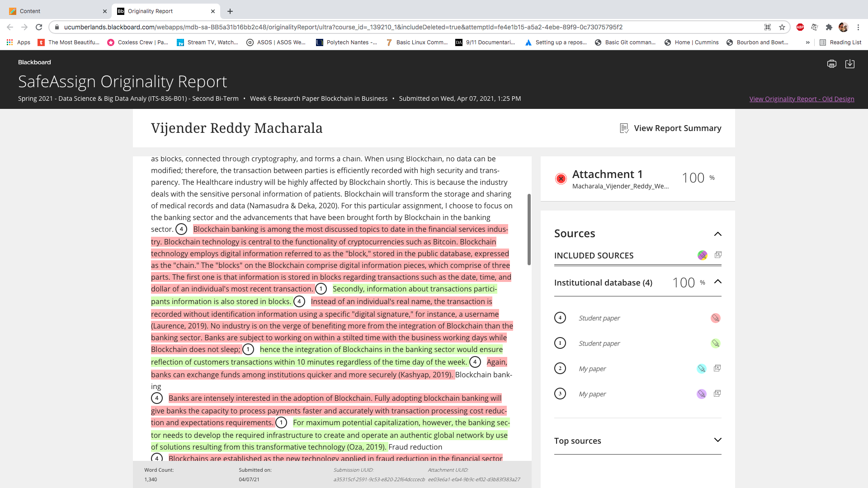Select the Student paper source numbered 4
Image resolution: width=868 pixels, height=488 pixels.
599,318
